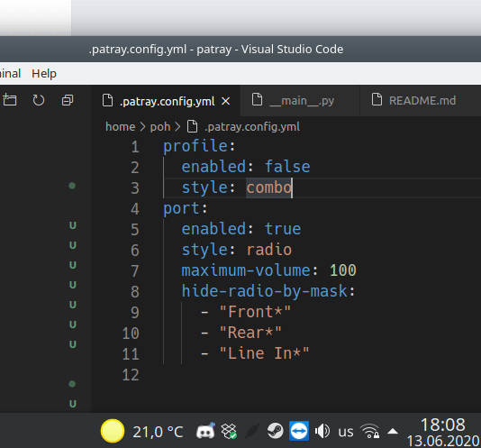Click the Dropbox tray icon
Screen dimensions: 481x448
229,431
